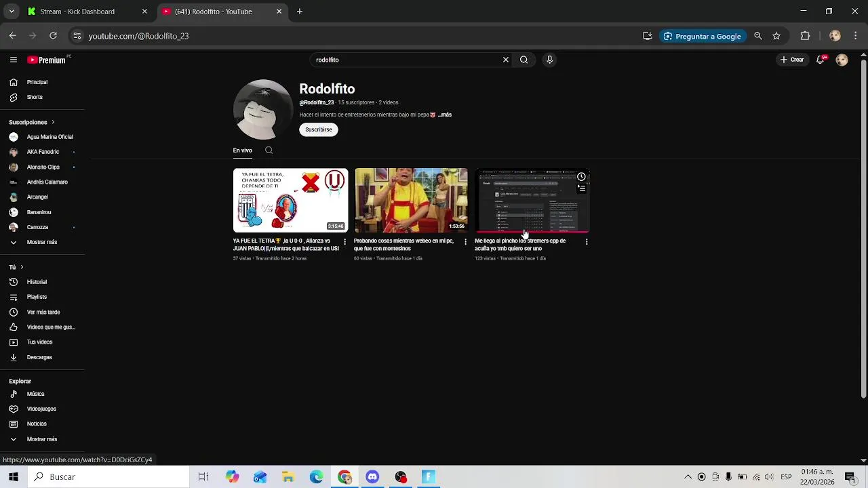Image resolution: width=868 pixels, height=488 pixels.
Task: Clear the search box with the X icon
Action: tap(505, 60)
